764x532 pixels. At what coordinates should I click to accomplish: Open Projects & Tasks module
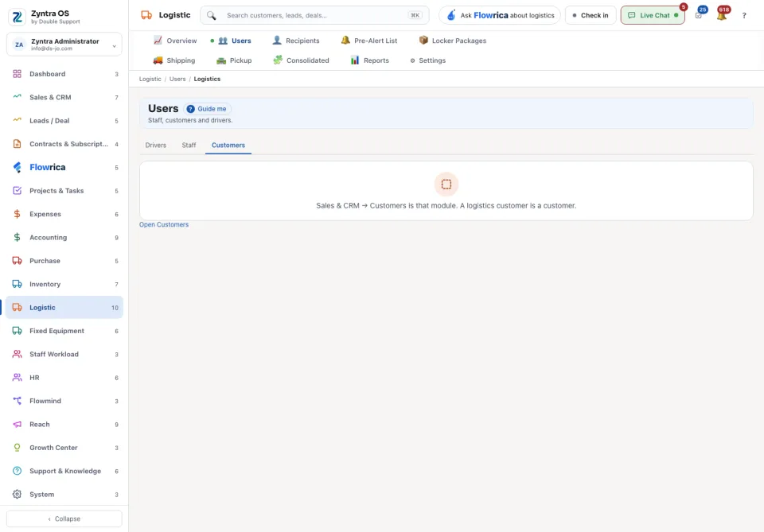[64, 191]
